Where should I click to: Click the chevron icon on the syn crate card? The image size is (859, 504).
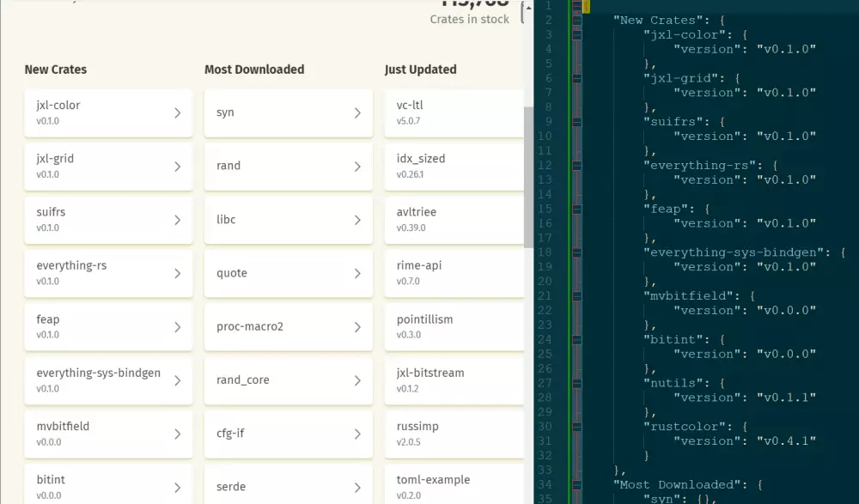pos(358,112)
